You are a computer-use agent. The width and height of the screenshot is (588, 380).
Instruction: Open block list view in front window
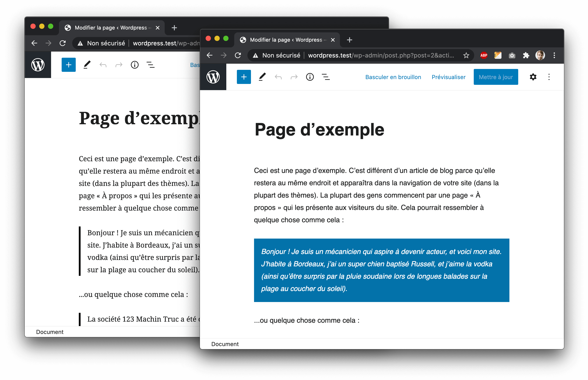326,77
